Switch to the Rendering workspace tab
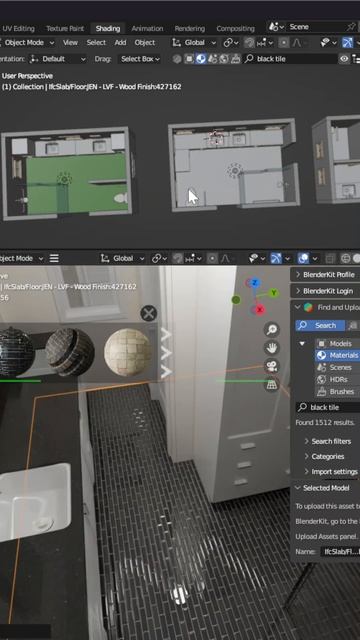The height and width of the screenshot is (640, 360). (190, 28)
